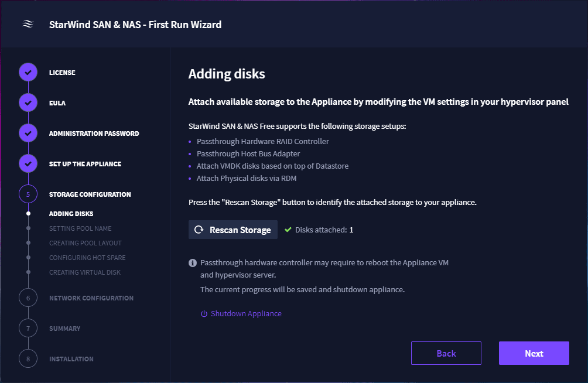Click step circle 8 for Installation

pos(28,358)
